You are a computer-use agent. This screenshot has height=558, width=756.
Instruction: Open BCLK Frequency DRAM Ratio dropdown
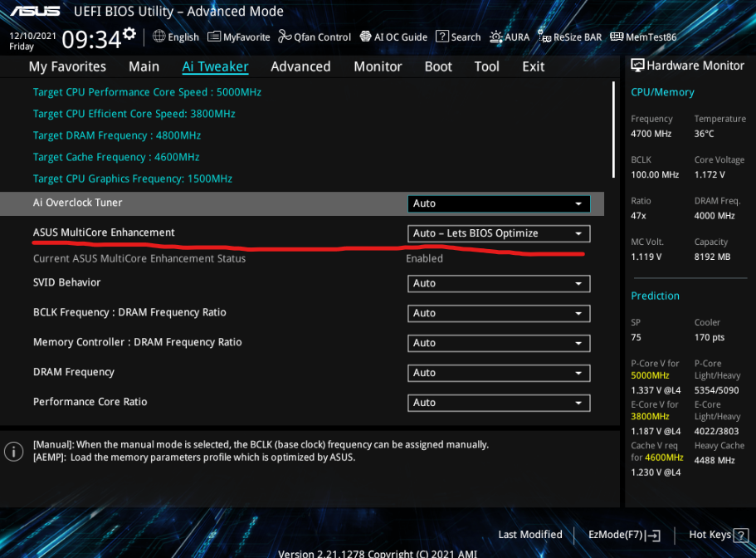(499, 314)
